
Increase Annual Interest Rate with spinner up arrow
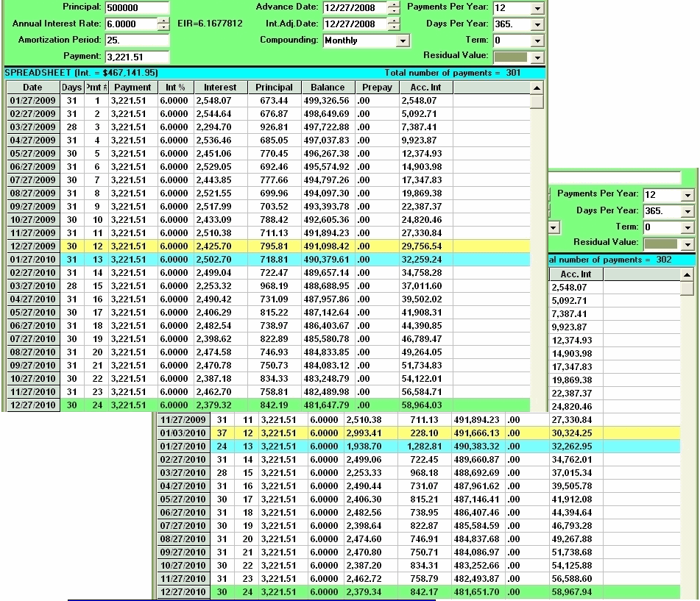click(163, 21)
